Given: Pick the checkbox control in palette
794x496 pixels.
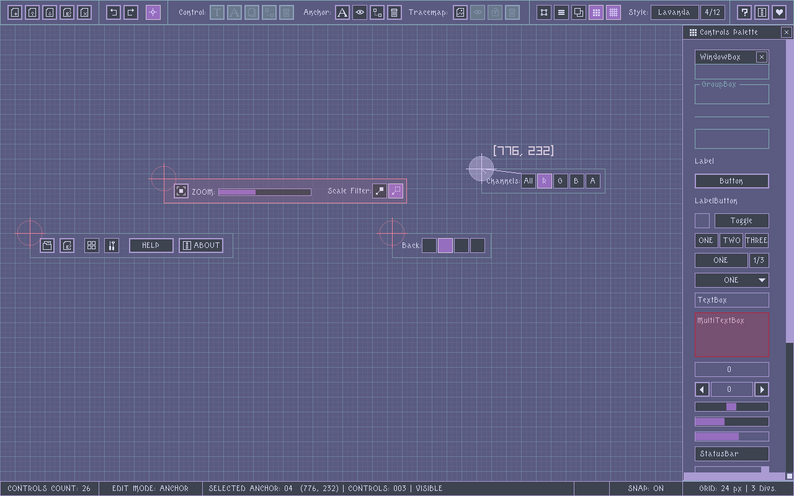Looking at the screenshot, I should click(x=702, y=221).
